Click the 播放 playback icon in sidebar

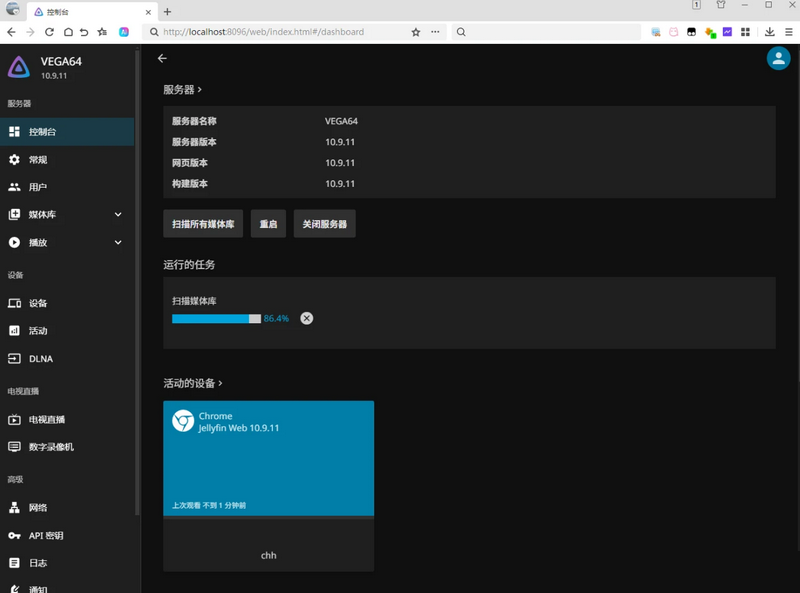[14, 242]
